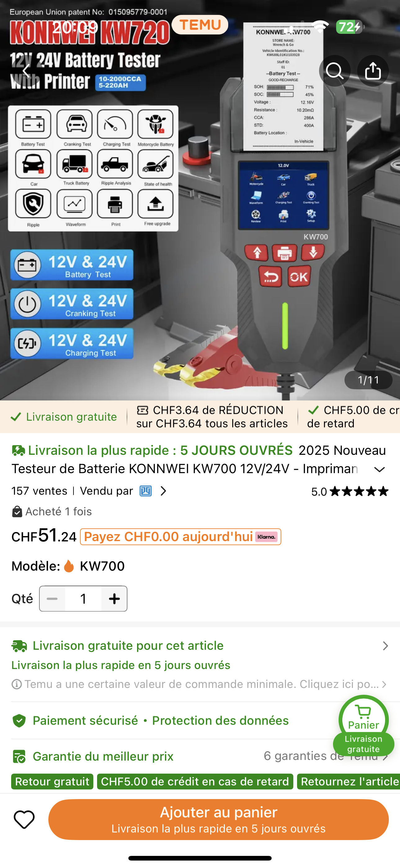The image size is (400, 868).
Task: Open Payez CHF0.00 aujourd'hui offer
Action: (180, 537)
